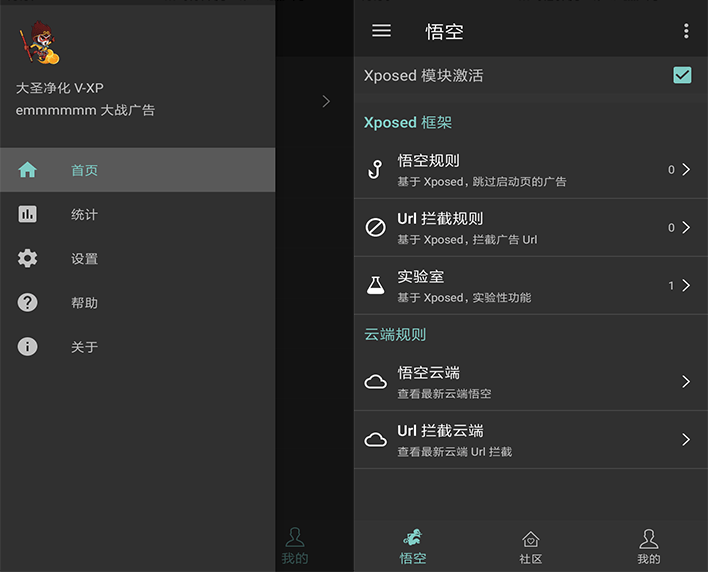The width and height of the screenshot is (708, 572).
Task: Switch to the 悟空 bottom tab label
Action: pos(413,558)
